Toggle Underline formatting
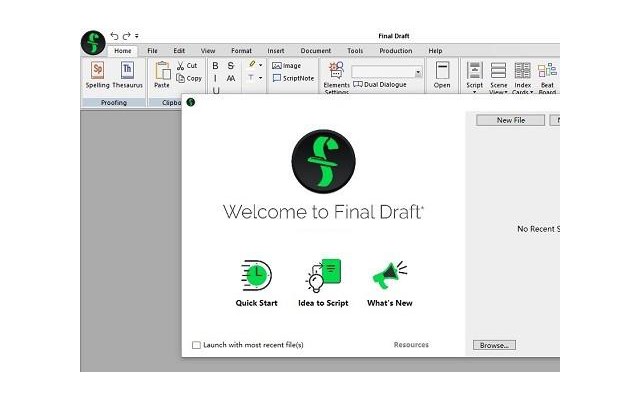This screenshot has width=640, height=400. coord(216,90)
